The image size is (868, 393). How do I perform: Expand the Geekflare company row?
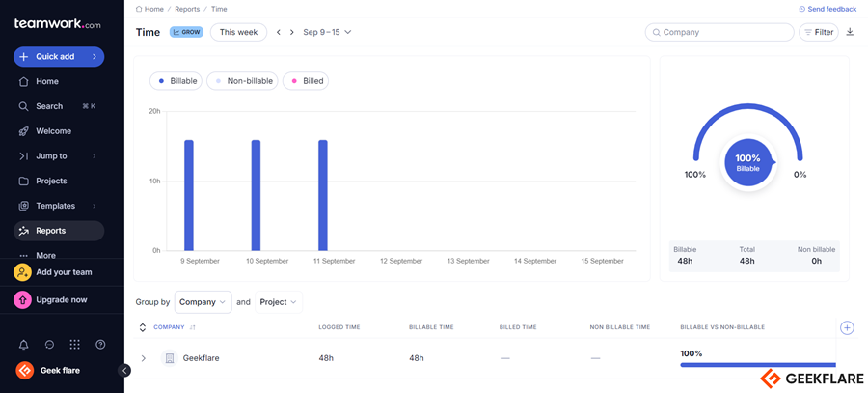(144, 358)
